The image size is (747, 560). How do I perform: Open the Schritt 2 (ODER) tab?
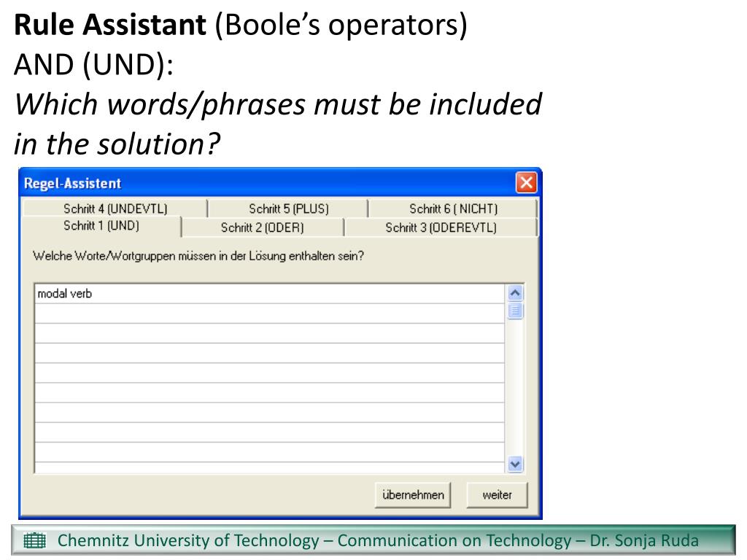click(262, 227)
